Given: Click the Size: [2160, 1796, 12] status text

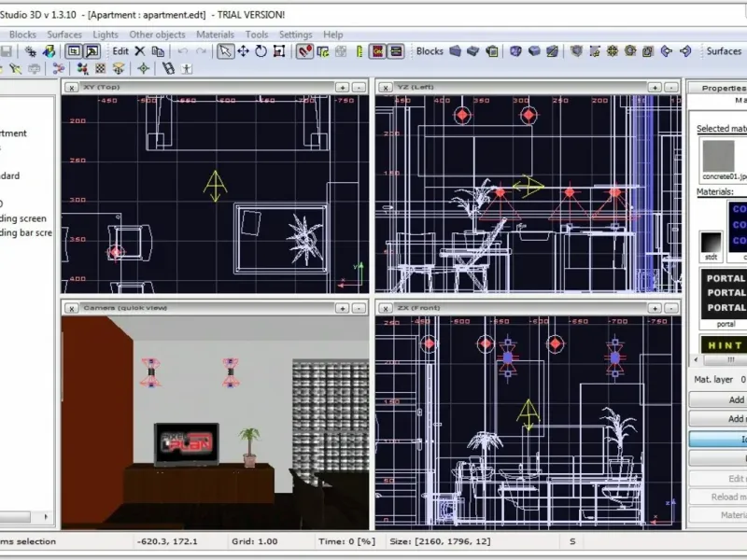Looking at the screenshot, I should coord(440,541).
